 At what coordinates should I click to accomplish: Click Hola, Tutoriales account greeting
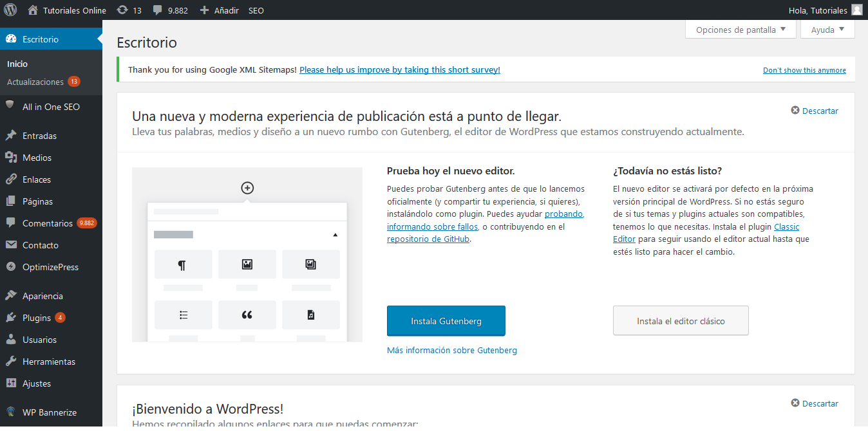pos(816,10)
